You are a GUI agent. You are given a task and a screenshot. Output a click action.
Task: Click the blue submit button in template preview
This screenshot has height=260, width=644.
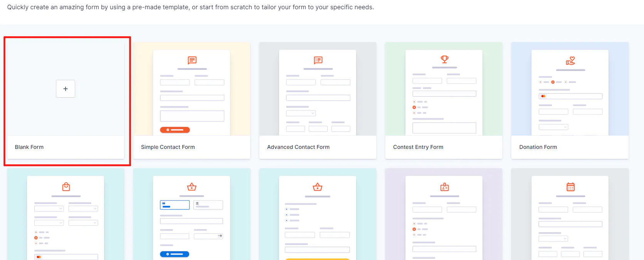(175, 254)
